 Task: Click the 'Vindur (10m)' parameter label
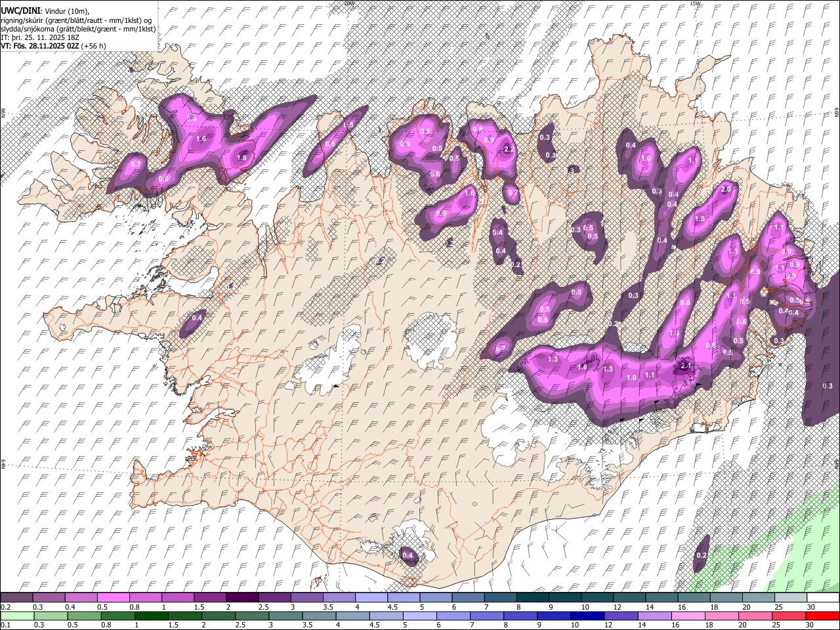[x=66, y=11]
